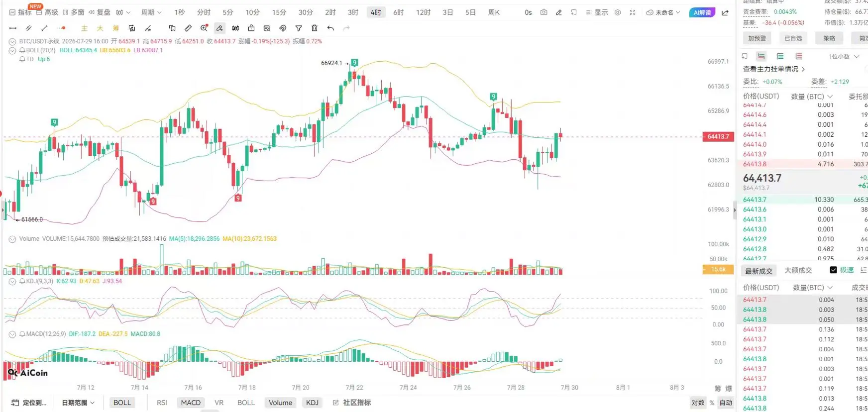
Task: Click the highlighted eraser/brush tool icon
Action: (219, 28)
